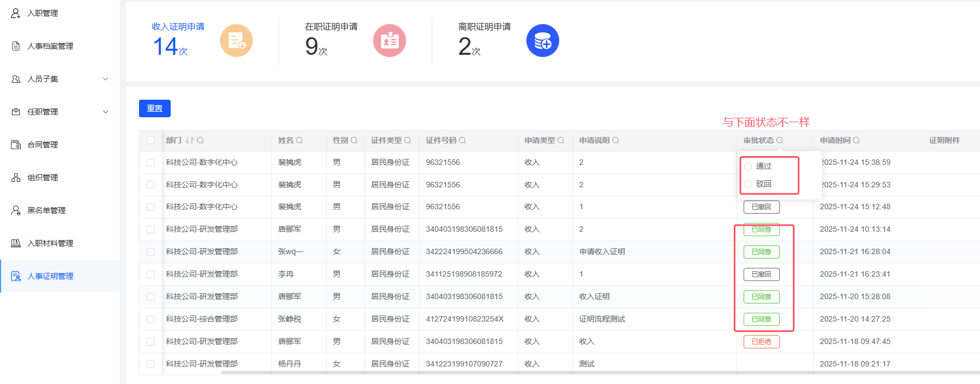Open the 审批状态 filter search icon
980x384 pixels.
point(780,140)
